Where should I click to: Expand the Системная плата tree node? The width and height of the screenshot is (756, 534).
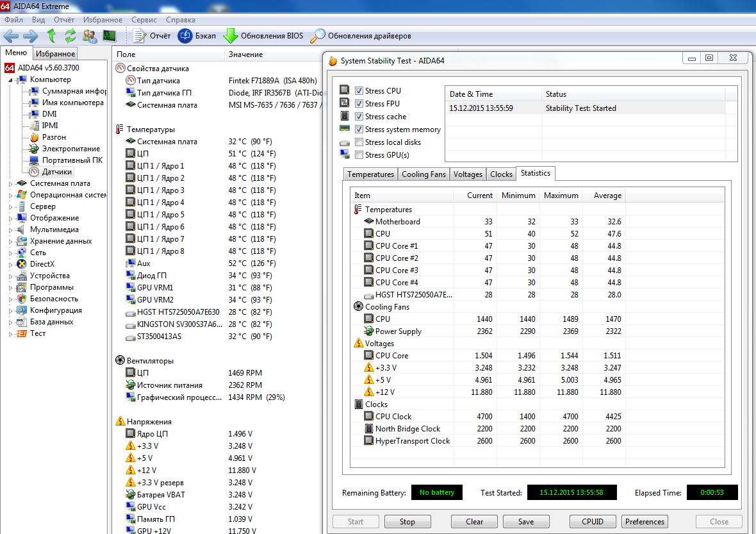tap(11, 184)
